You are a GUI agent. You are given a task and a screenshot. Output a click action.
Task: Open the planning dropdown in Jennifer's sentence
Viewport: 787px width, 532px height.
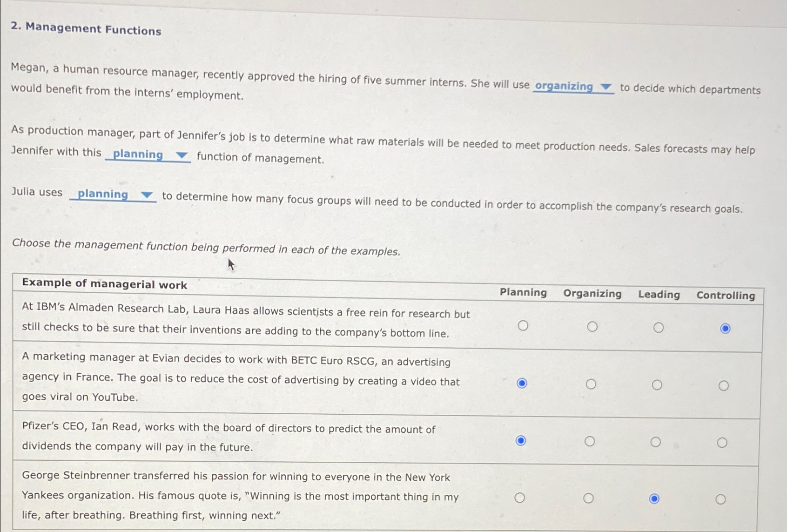(x=148, y=155)
